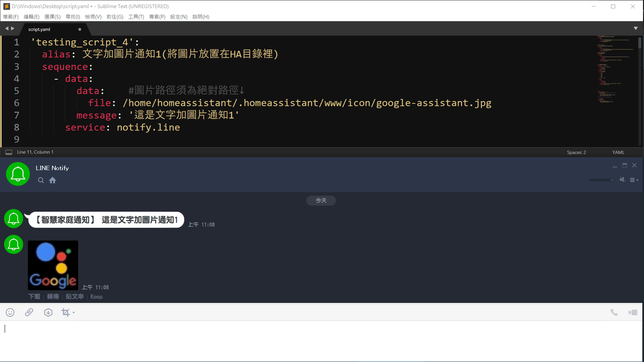
Task: Open the 工具(T) menu
Action: pos(136,17)
